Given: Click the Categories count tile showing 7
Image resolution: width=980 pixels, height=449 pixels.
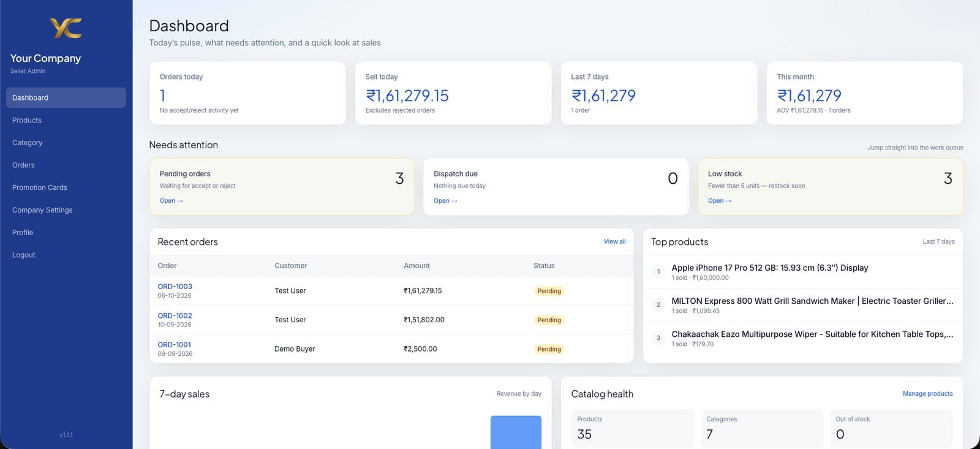Looking at the screenshot, I should (762, 428).
